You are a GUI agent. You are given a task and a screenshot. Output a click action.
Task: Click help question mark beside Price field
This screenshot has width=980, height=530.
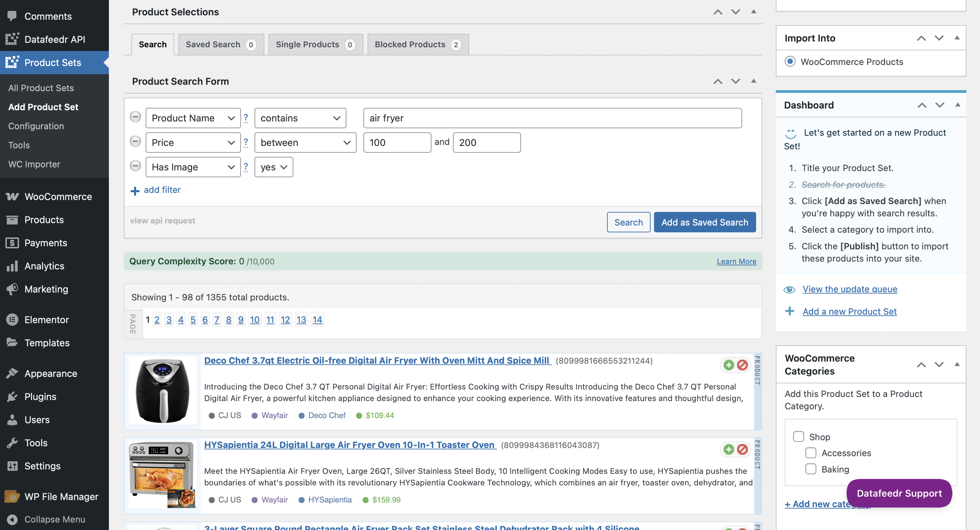246,142
